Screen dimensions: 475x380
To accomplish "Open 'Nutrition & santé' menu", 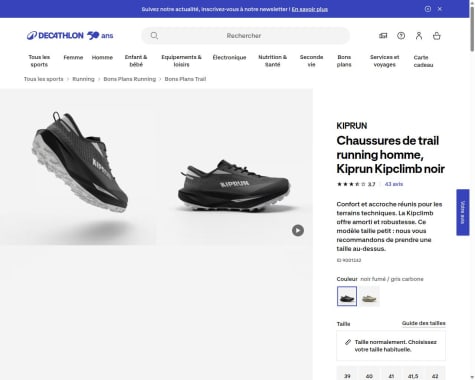I will point(272,61).
